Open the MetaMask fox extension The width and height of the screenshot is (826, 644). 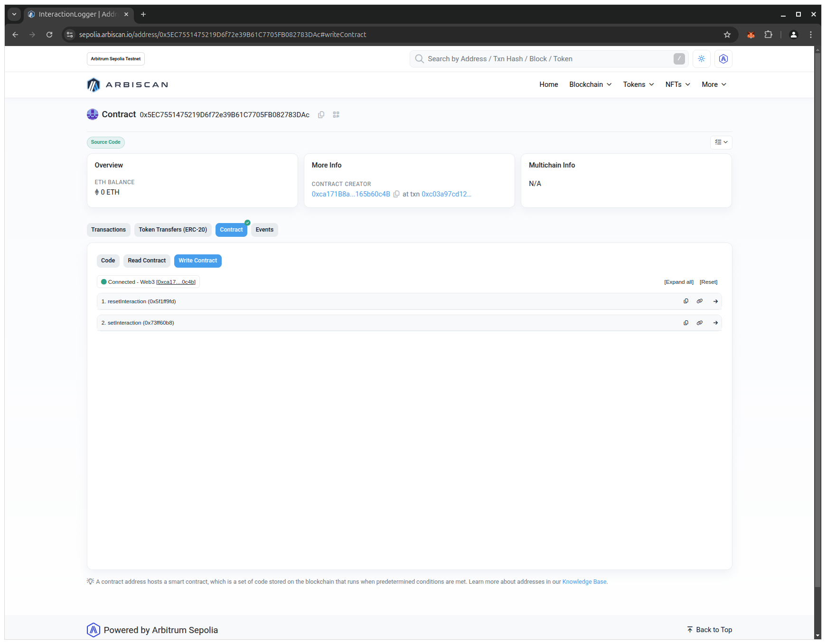751,35
